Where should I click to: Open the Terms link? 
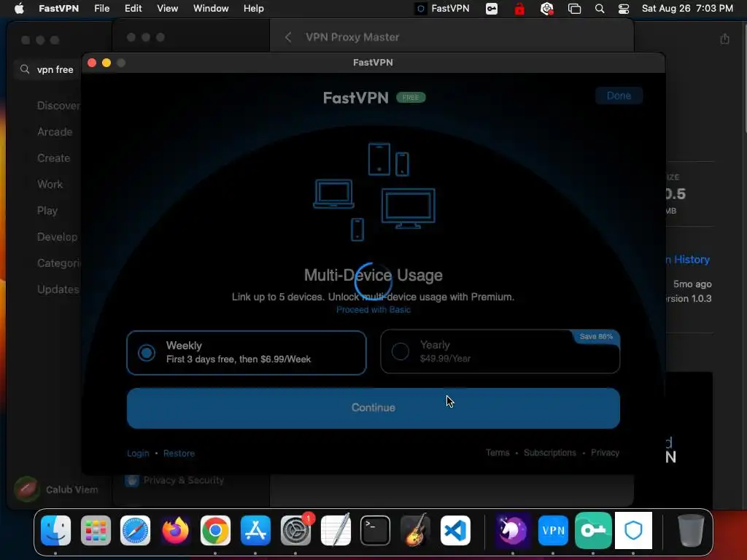(498, 452)
